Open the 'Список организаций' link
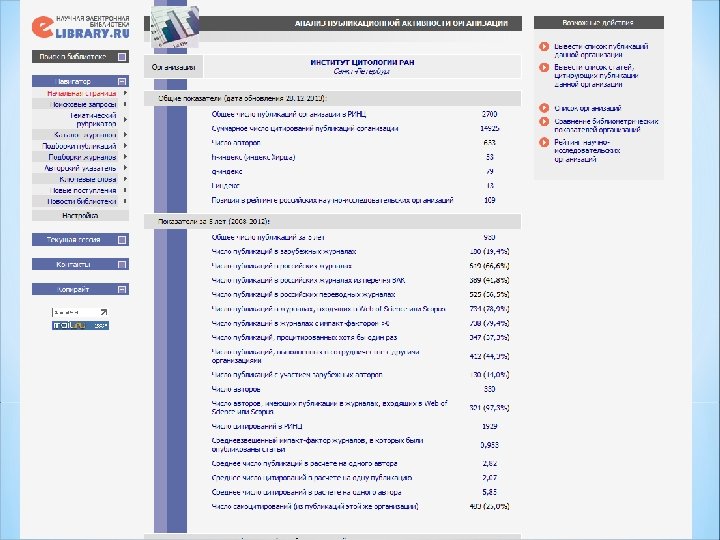This screenshot has width=720, height=540. pos(588,108)
